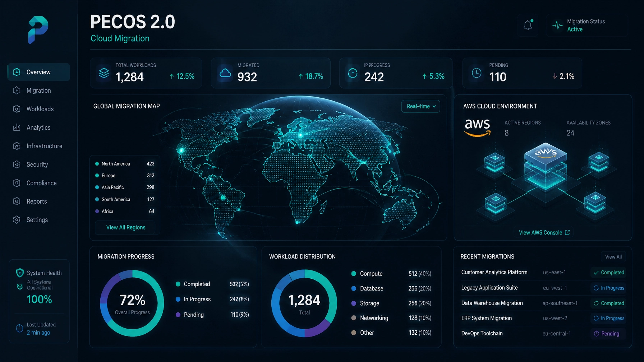The image size is (644, 362).
Task: Click the Europe 312 region row
Action: click(125, 176)
